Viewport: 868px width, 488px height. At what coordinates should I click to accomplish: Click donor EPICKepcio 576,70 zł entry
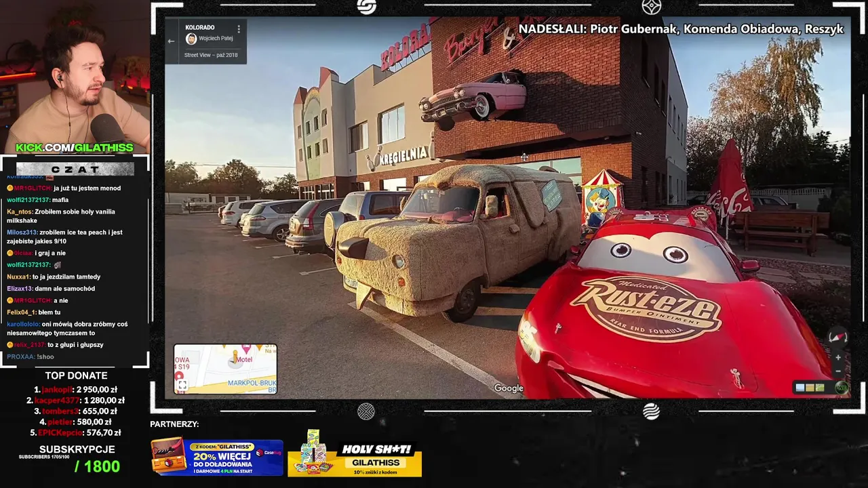(75, 432)
